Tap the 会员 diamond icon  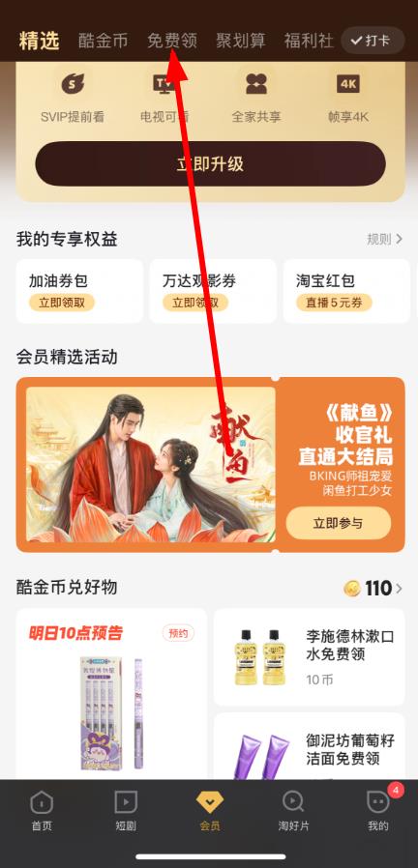pyautogui.click(x=210, y=801)
